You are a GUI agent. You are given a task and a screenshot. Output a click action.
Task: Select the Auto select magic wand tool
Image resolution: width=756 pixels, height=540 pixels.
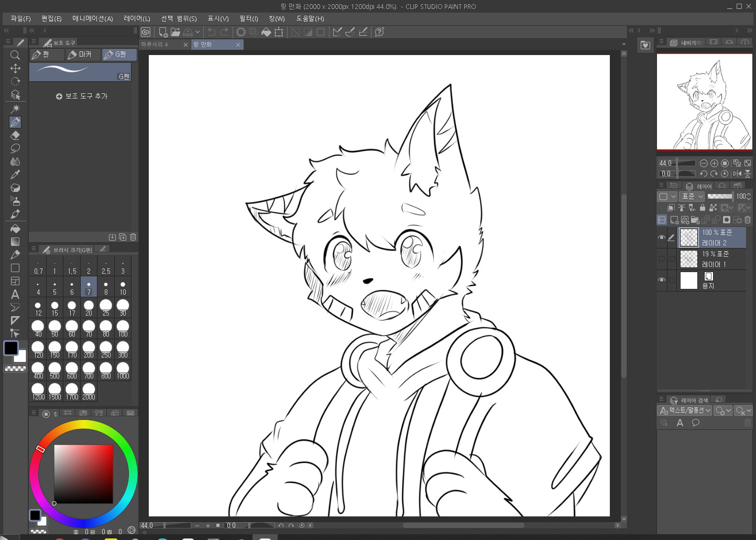click(15, 109)
